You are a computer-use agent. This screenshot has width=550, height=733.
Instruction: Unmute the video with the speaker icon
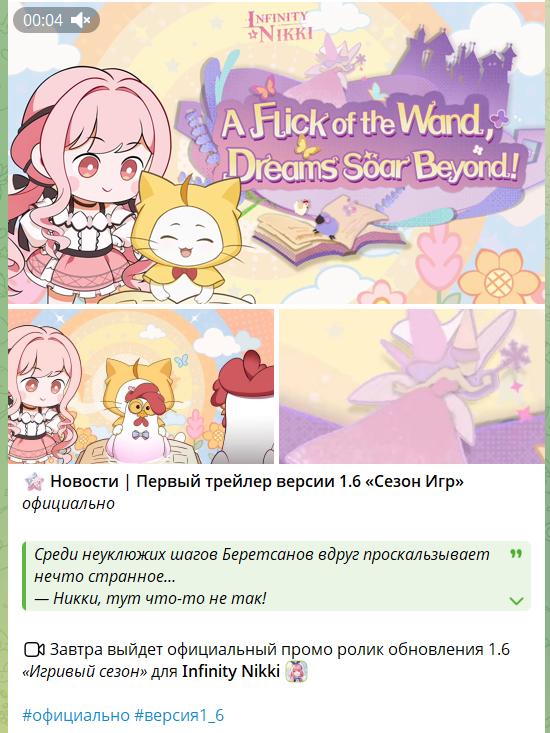(80, 20)
